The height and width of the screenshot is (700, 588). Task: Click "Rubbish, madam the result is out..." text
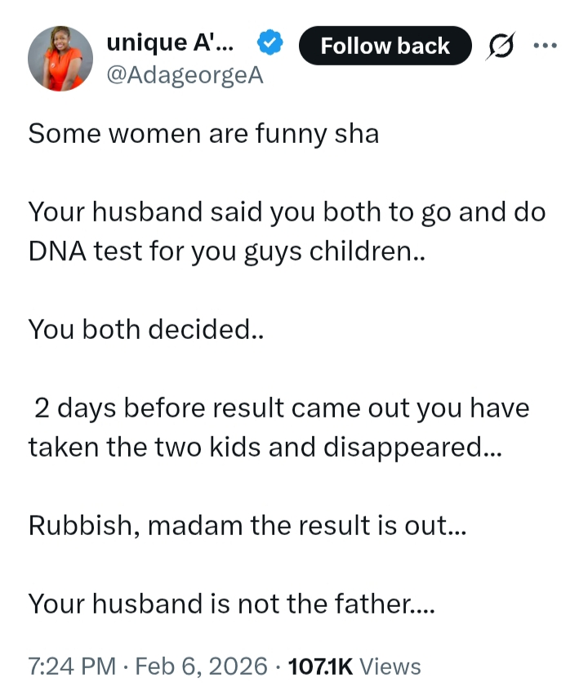tap(247, 525)
